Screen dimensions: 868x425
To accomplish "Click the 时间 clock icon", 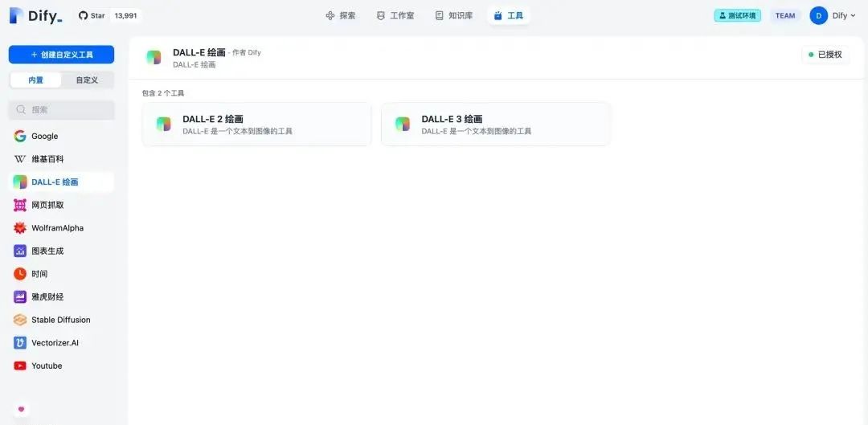I will point(20,274).
